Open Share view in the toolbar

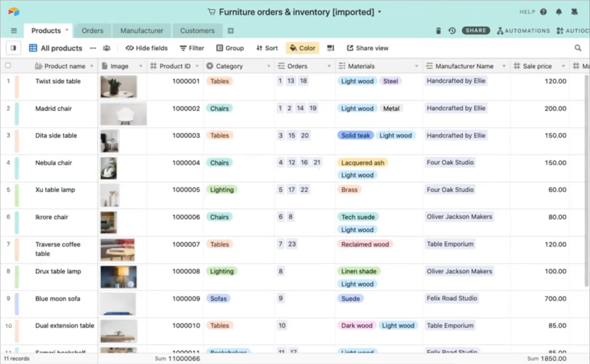tap(367, 48)
